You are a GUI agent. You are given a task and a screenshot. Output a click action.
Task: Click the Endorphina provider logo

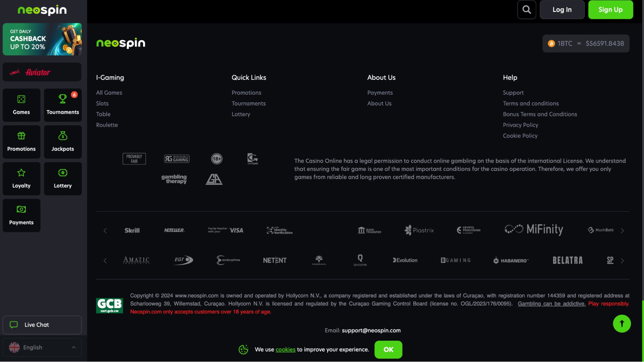[228, 260]
